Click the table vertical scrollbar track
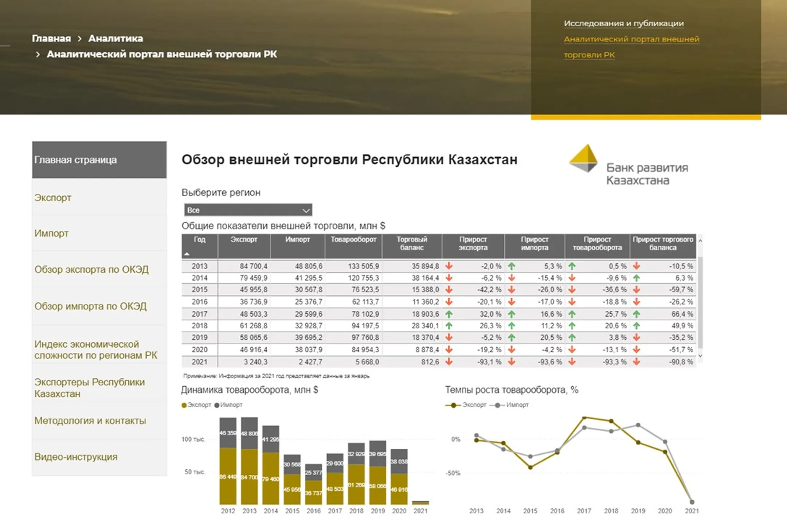Screen dimensions: 787x532 [x=700, y=302]
